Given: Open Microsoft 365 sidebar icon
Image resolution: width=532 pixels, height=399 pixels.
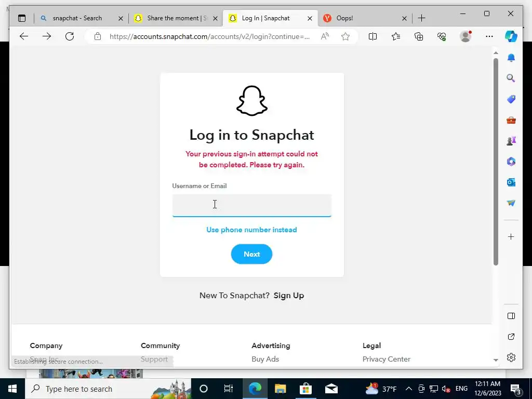Looking at the screenshot, I should (x=511, y=162).
